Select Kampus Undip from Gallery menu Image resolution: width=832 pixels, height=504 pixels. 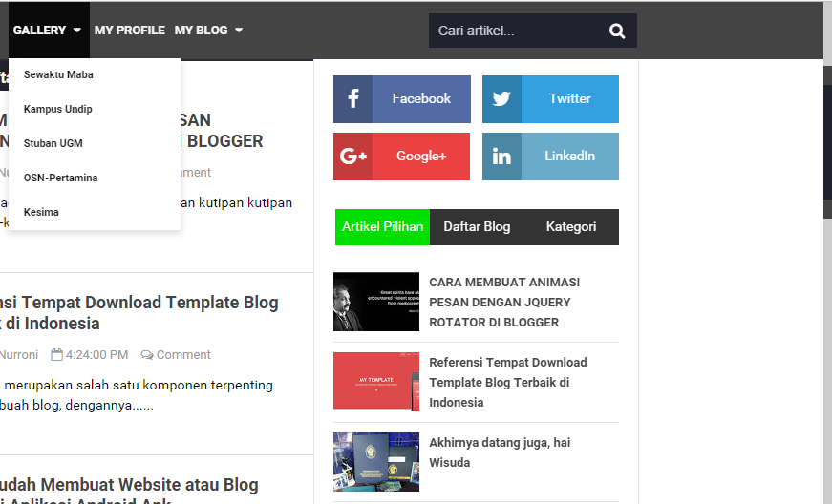(58, 109)
